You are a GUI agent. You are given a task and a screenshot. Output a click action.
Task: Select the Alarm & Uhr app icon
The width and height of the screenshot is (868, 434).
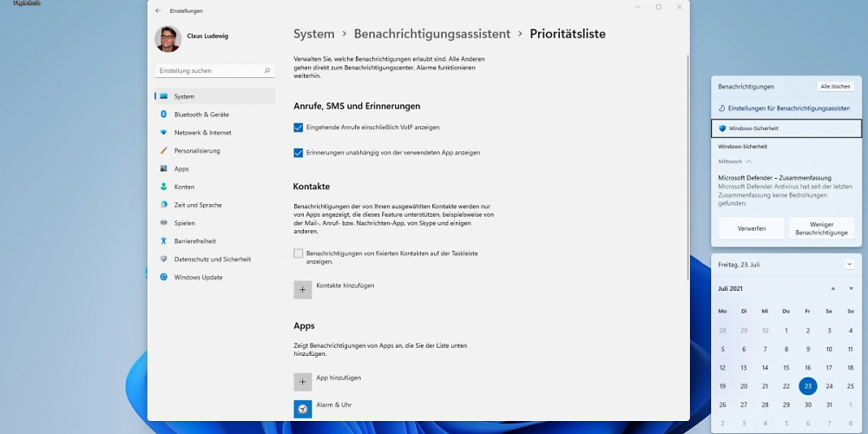coord(303,409)
